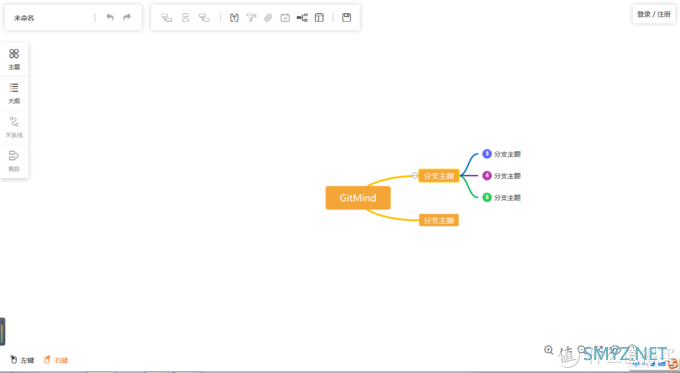Select the 关系线 relationship line tool

14,127
